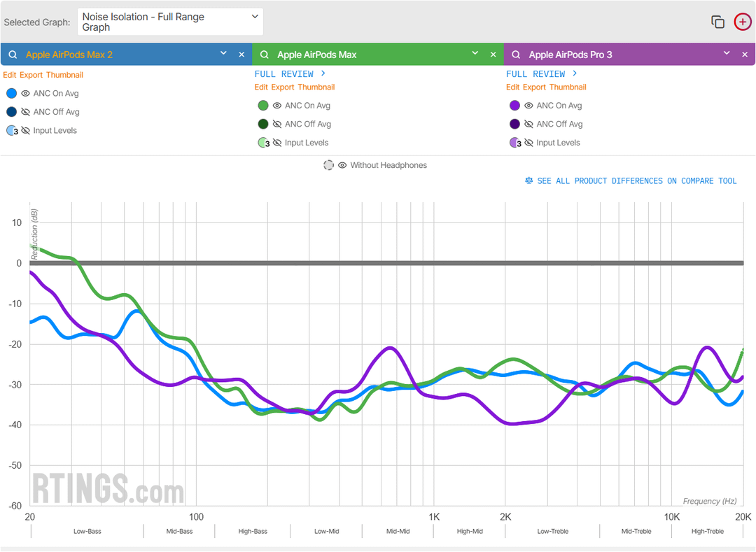Click High-Bass frequency band label
The height and width of the screenshot is (552, 756).
point(253,531)
